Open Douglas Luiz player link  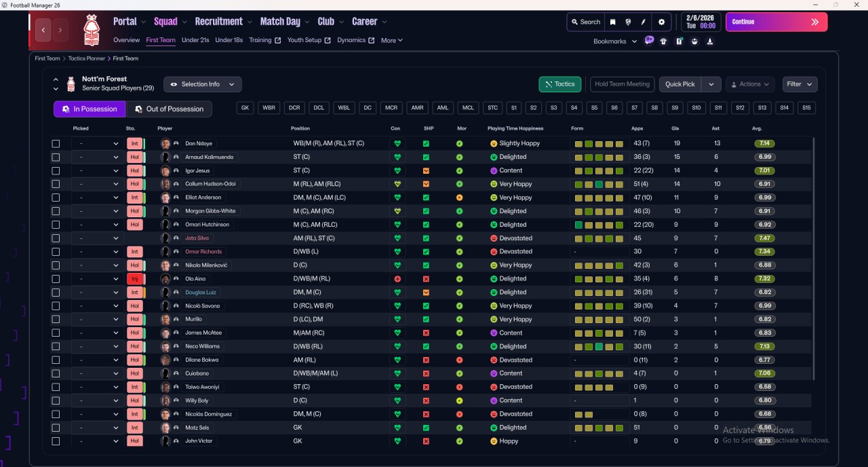click(x=200, y=293)
